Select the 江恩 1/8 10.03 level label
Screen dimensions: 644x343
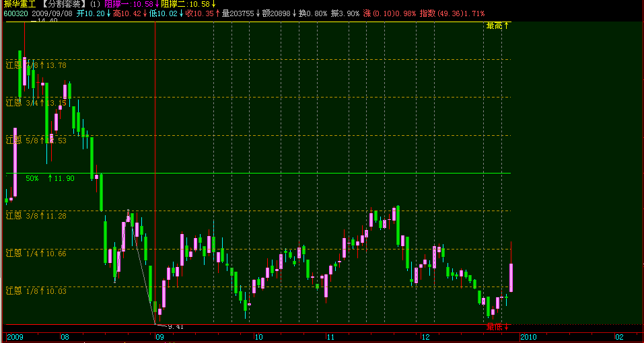[x=36, y=291]
